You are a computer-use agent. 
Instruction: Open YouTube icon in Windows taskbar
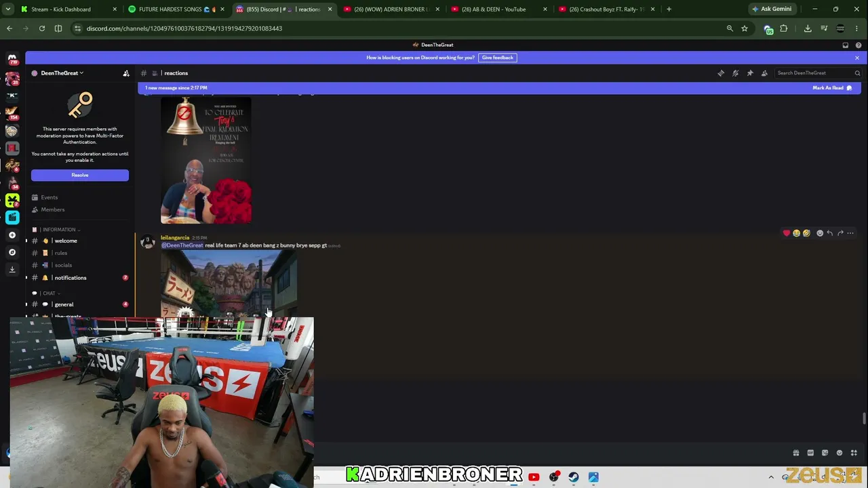(x=534, y=477)
